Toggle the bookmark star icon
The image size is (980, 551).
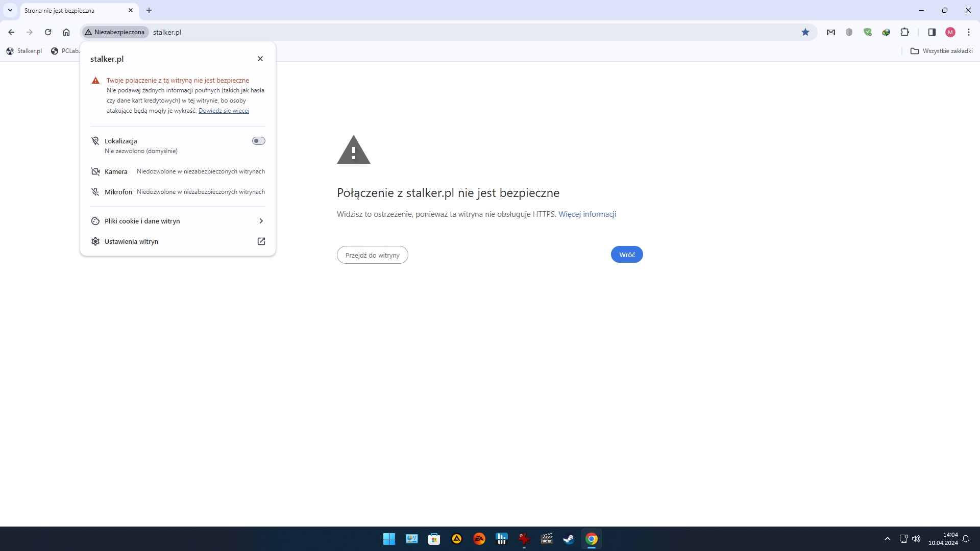pos(805,32)
